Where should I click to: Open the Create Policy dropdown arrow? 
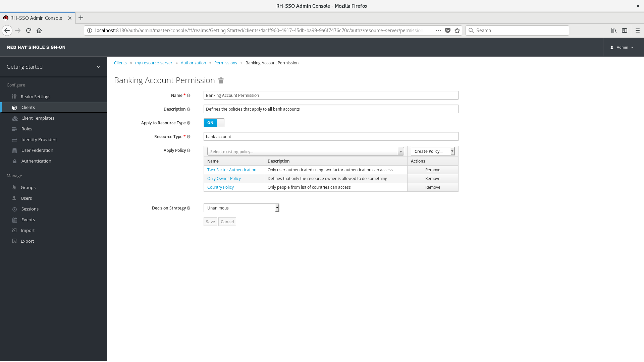pos(451,151)
